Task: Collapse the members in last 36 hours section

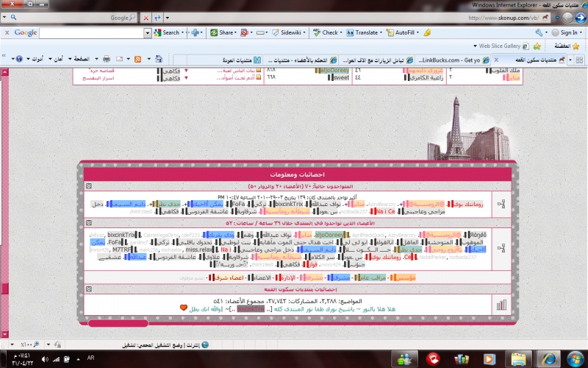Action: point(90,222)
